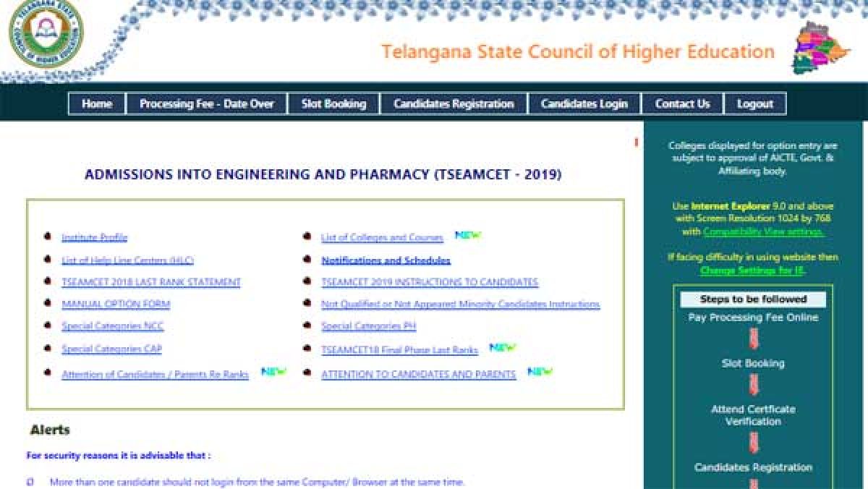Open the Contact Us page
868x489 pixels.
682,104
